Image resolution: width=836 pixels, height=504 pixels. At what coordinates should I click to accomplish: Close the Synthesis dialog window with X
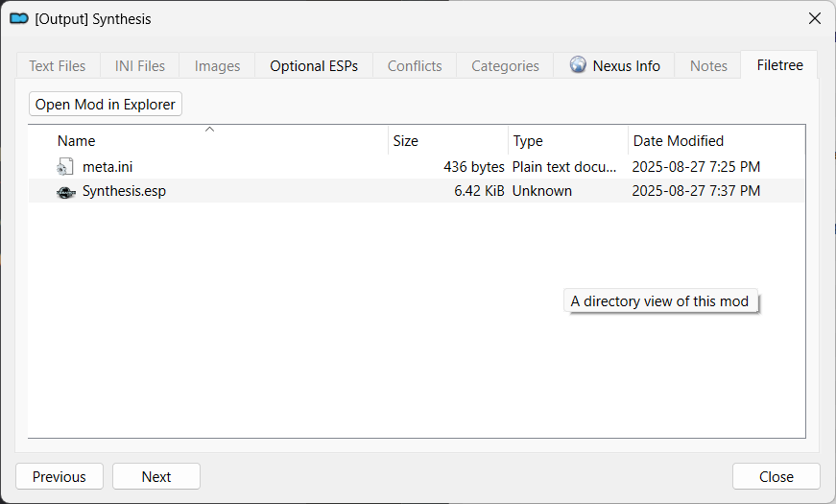(x=814, y=18)
